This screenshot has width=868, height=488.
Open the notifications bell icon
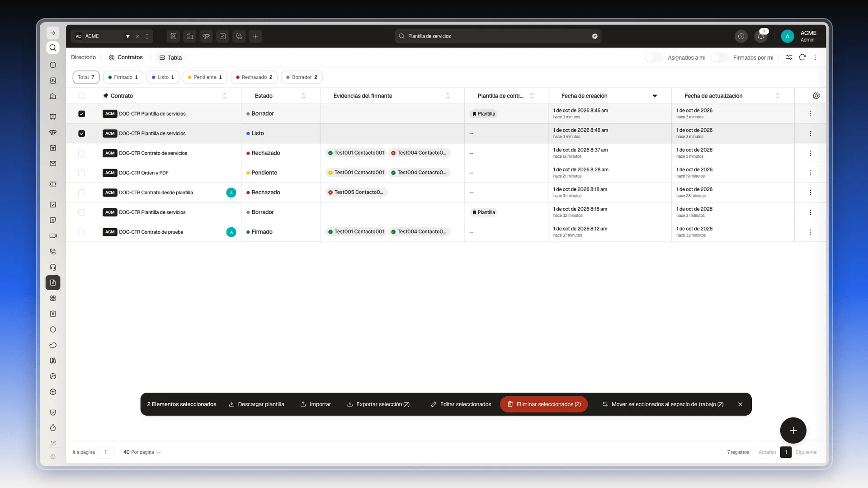(761, 36)
